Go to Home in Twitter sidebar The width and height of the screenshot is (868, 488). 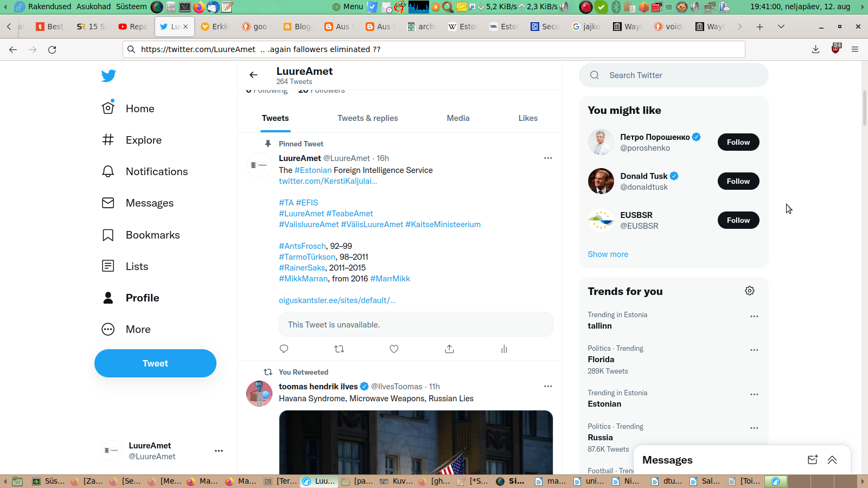tap(129, 108)
